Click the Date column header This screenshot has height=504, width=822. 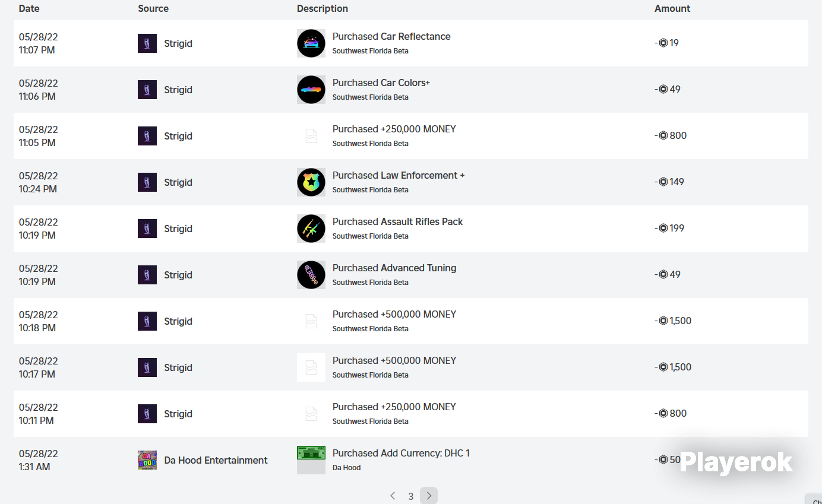click(30, 8)
